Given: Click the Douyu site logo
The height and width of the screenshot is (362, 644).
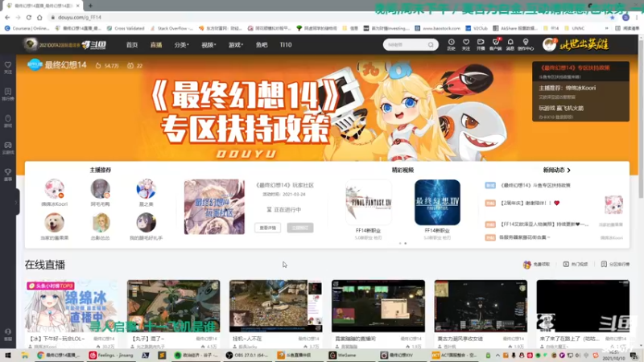Looking at the screenshot, I should click(94, 45).
